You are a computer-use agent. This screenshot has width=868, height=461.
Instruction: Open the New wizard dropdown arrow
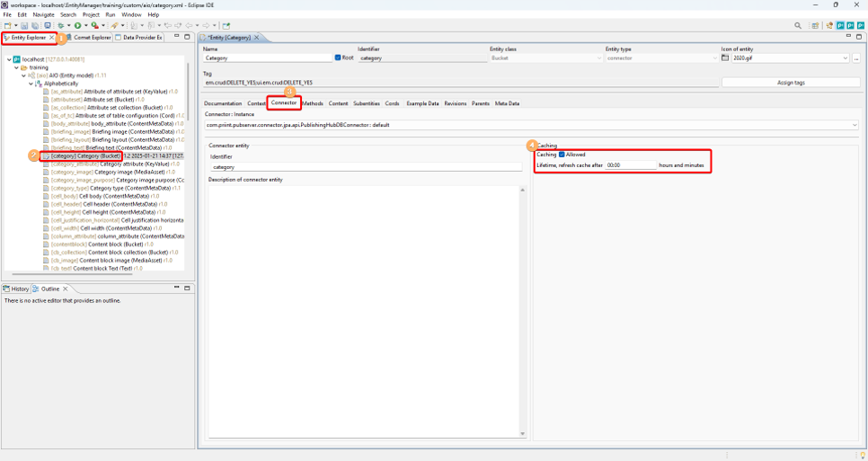point(16,25)
